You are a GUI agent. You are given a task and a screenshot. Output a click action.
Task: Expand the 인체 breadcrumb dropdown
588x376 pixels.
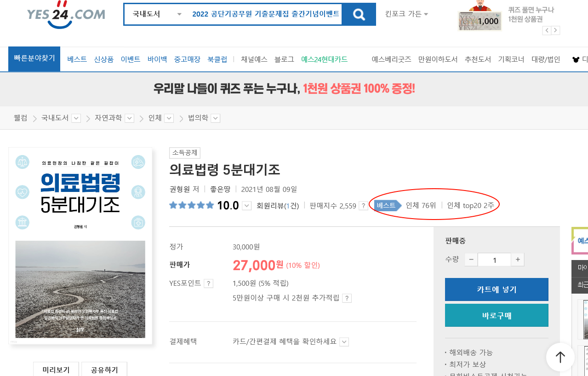tap(169, 118)
